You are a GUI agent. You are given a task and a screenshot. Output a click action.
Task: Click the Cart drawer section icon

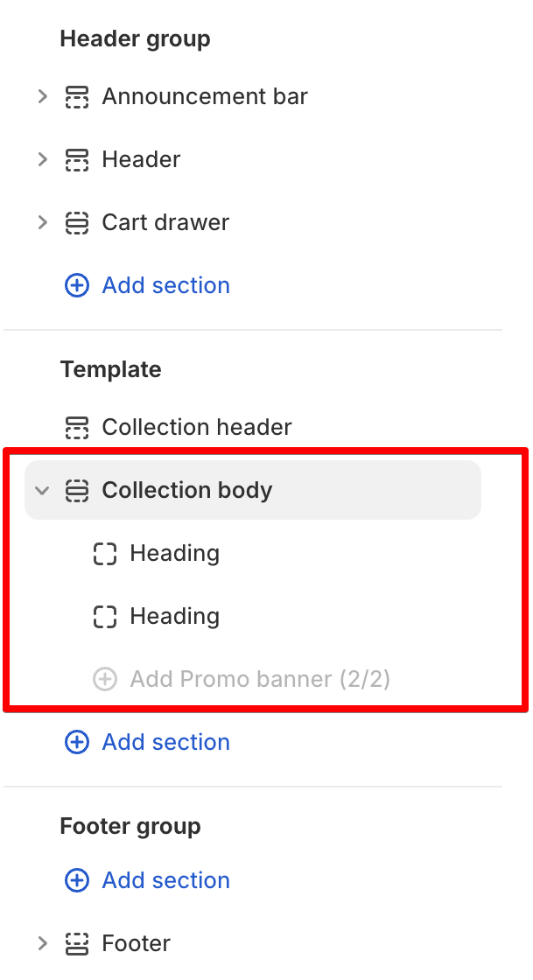coord(77,222)
